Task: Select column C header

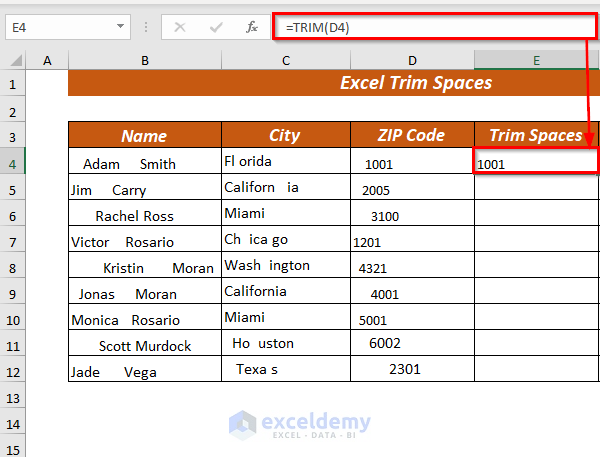Action: (x=285, y=61)
